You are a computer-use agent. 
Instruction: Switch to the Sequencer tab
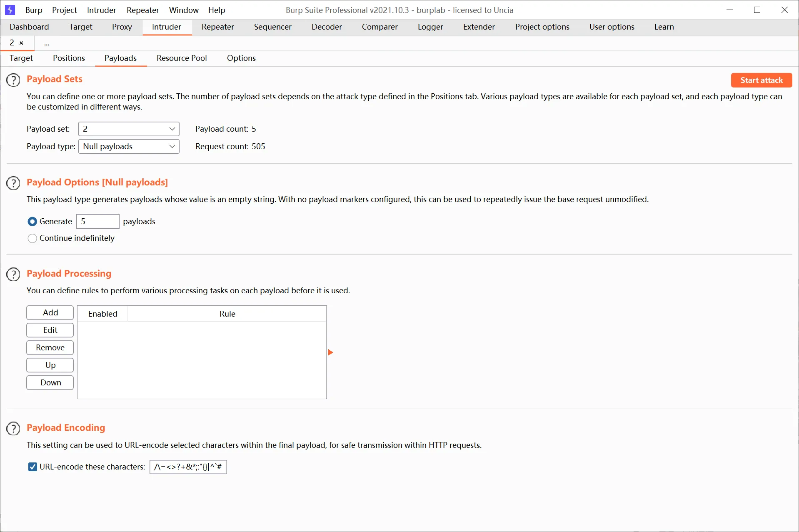click(273, 27)
